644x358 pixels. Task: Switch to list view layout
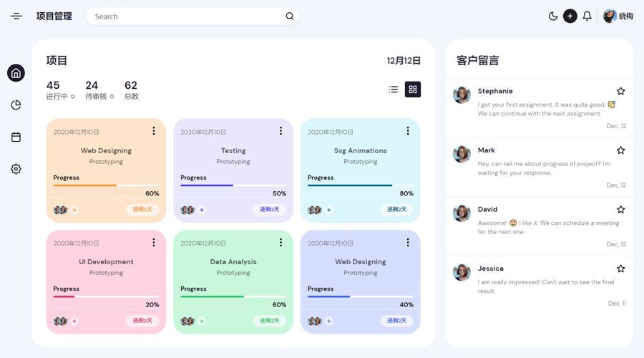(x=393, y=89)
